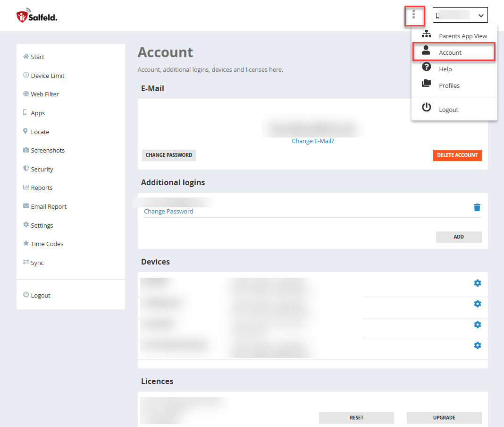View the Apps section
This screenshot has width=504, height=427.
(38, 113)
